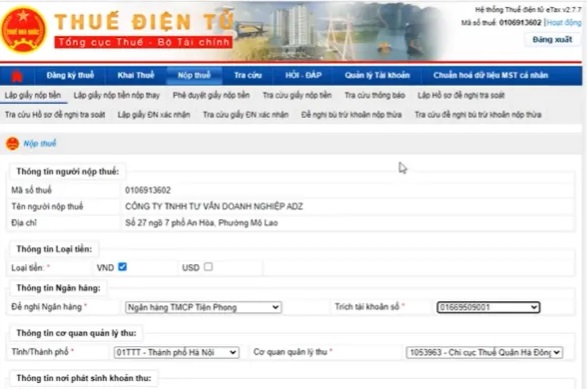
Task: Select the Lập giấy nộp tiền tab
Action: coord(33,95)
